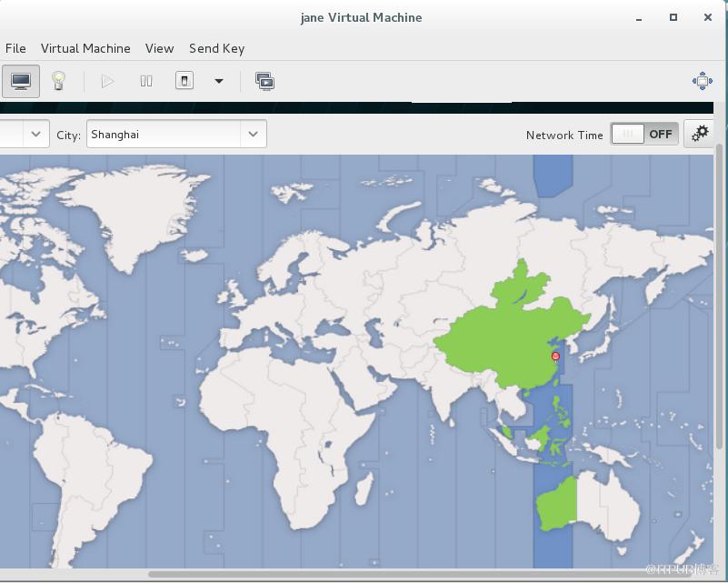Click the City field showing Shanghai

pos(176,135)
